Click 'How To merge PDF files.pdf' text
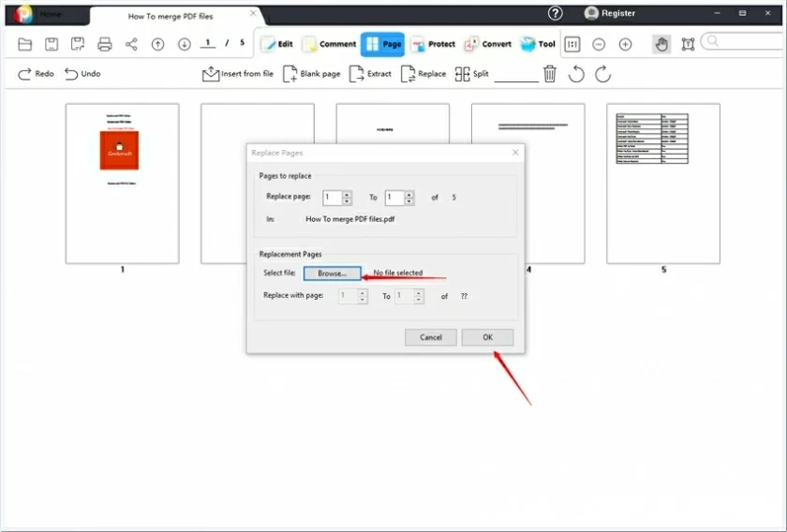The width and height of the screenshot is (787, 532). pyautogui.click(x=349, y=219)
